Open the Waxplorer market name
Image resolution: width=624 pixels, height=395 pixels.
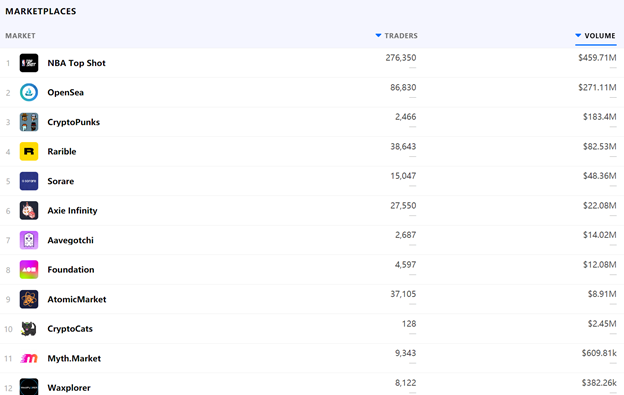(69, 388)
